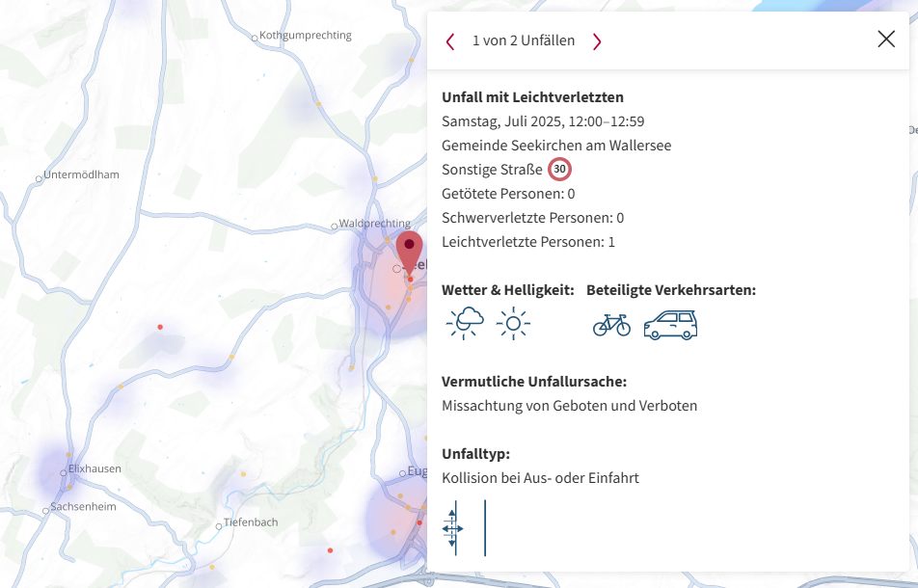Click the cloudy weather icon
Screen dimensions: 918x588
(466, 323)
